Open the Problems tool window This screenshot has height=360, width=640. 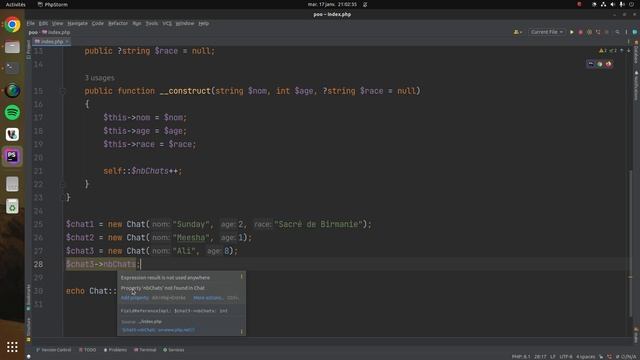point(115,350)
